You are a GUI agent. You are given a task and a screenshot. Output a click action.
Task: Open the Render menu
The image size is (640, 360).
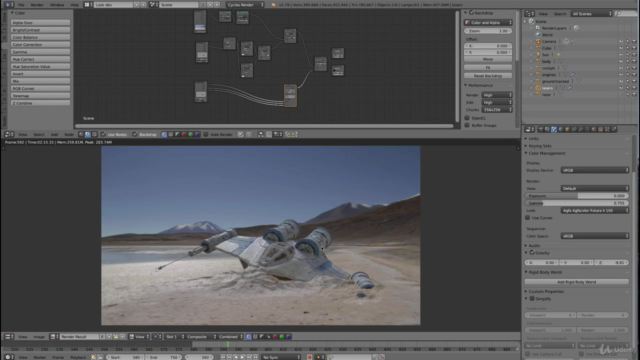pyautogui.click(x=37, y=5)
